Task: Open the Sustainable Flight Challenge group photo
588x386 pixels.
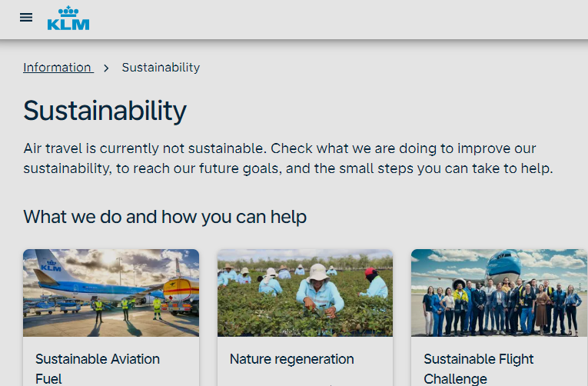Action: [x=499, y=292]
